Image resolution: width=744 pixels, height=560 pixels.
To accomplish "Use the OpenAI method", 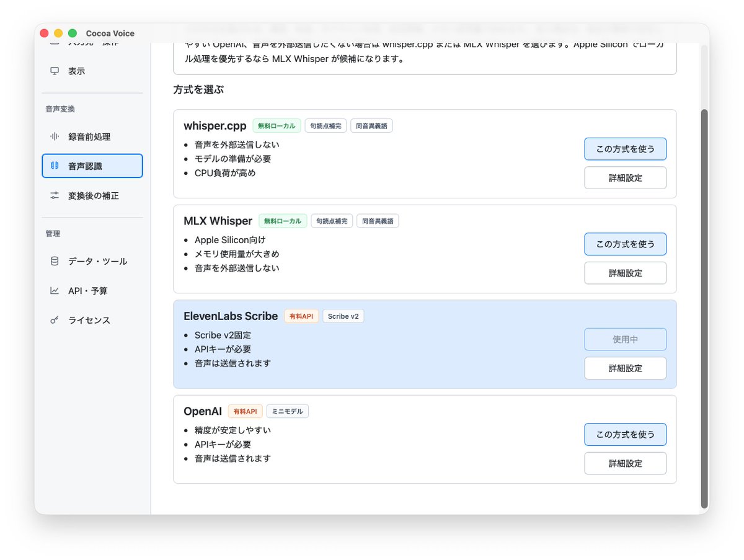I will [x=625, y=434].
